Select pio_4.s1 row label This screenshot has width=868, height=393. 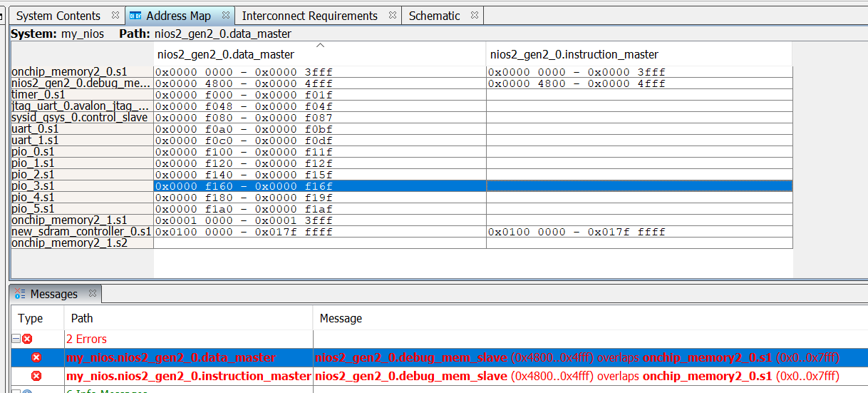[x=82, y=198]
